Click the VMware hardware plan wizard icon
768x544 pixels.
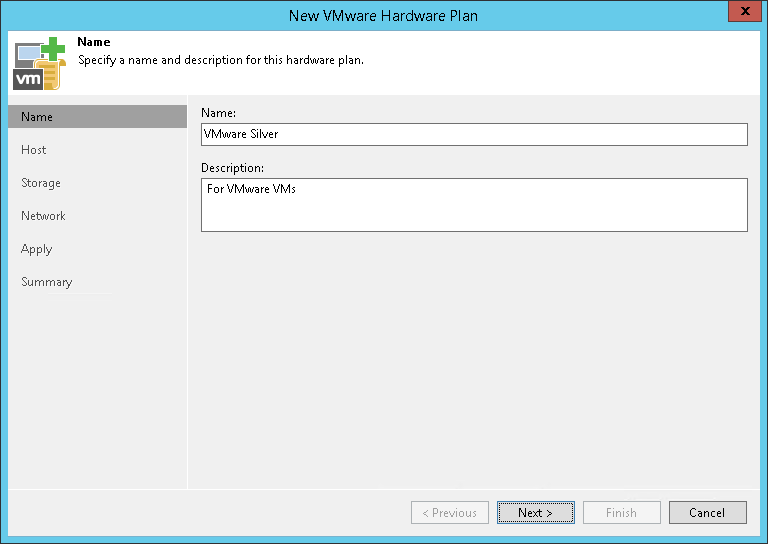point(39,63)
